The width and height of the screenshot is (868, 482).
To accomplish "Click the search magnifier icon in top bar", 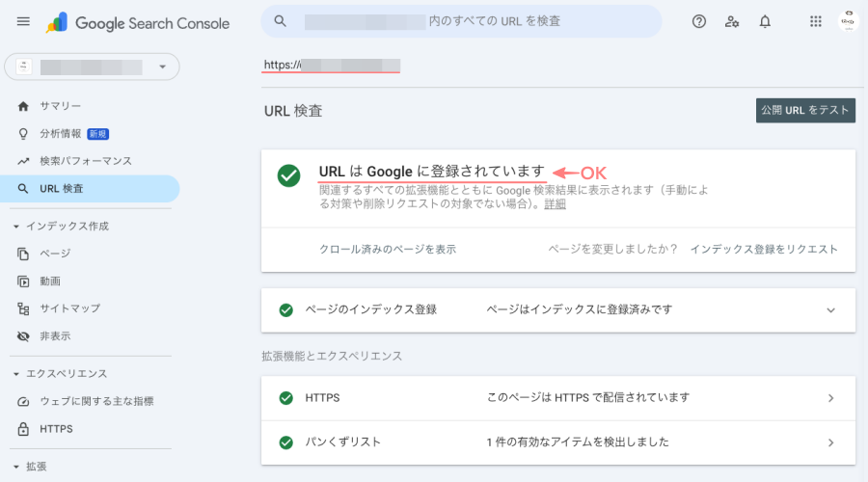I will (x=280, y=21).
